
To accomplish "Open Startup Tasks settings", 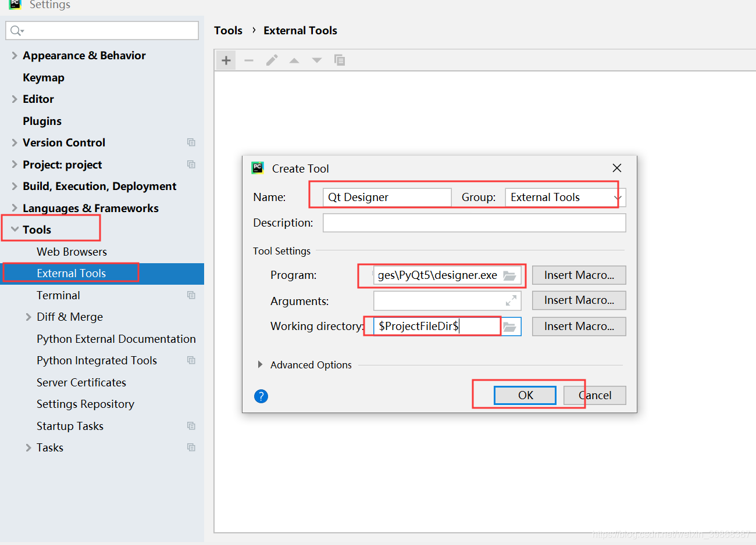I will pyautogui.click(x=70, y=426).
